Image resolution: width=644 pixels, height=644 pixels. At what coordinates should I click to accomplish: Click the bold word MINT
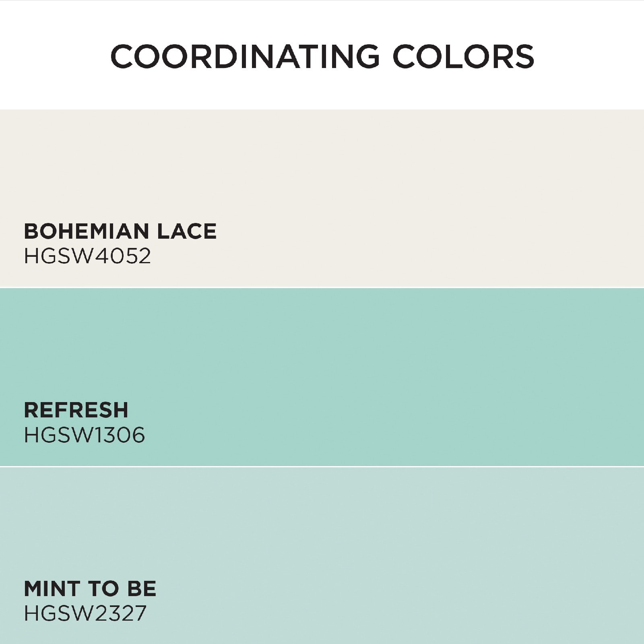[52, 589]
